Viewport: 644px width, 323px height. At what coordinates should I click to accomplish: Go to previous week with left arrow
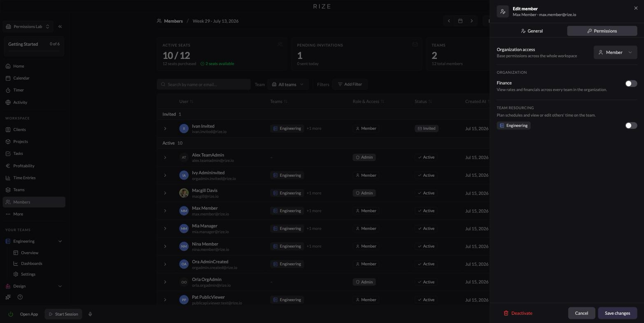(449, 21)
